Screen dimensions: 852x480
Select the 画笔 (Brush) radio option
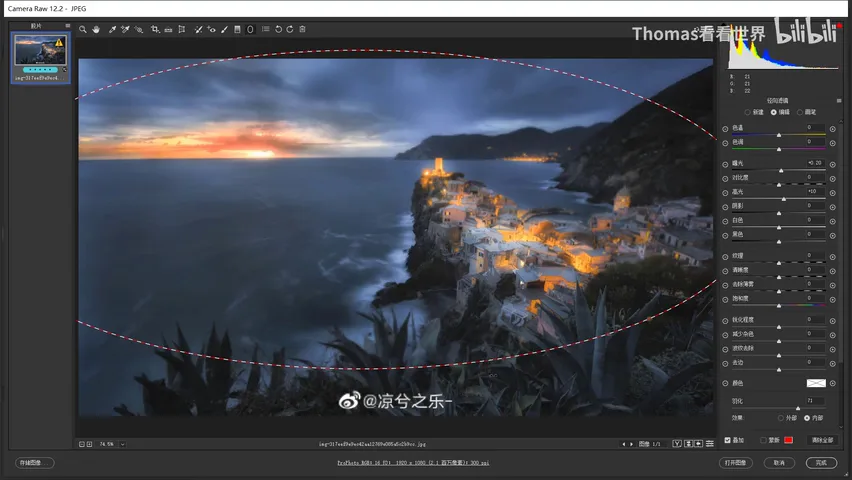pos(800,113)
